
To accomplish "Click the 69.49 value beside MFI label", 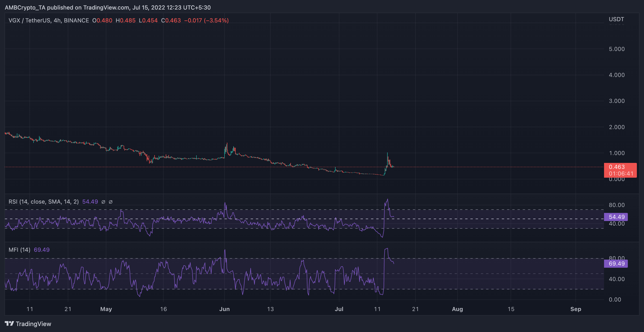I will [x=42, y=250].
